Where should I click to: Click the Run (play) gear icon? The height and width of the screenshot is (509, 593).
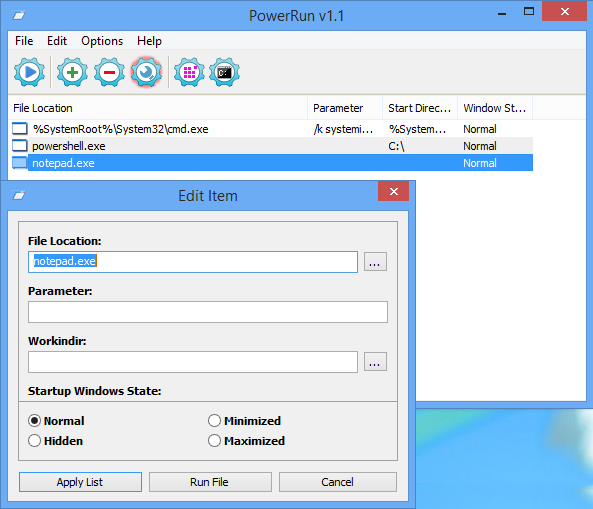pos(29,72)
